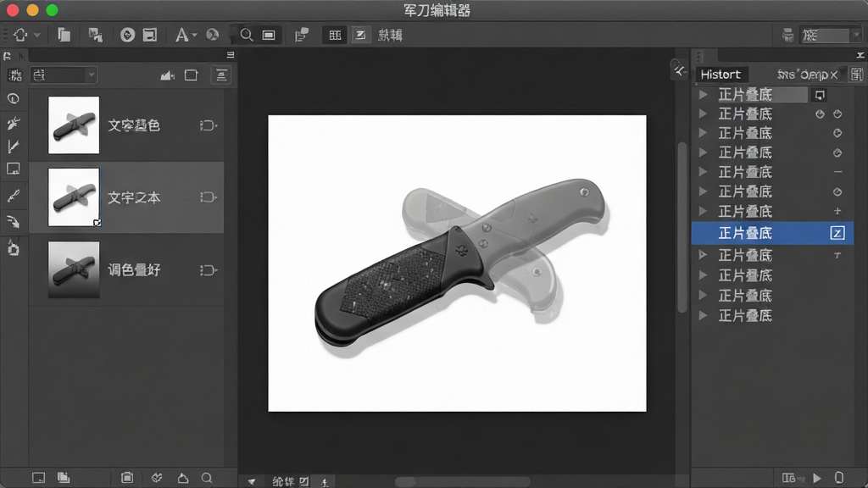This screenshot has width=868, height=488.
Task: Open the combo box above the layer list
Action: pos(64,75)
